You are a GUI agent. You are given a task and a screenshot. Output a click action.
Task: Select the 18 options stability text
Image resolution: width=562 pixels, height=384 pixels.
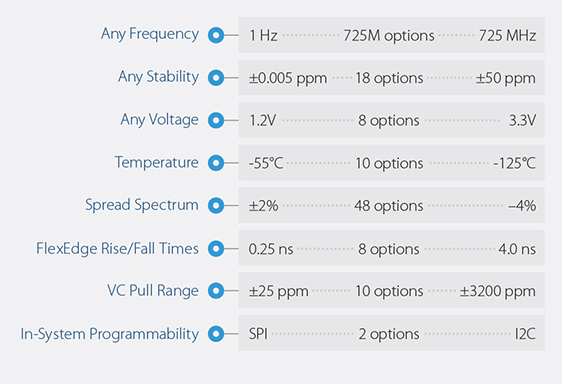pyautogui.click(x=389, y=79)
